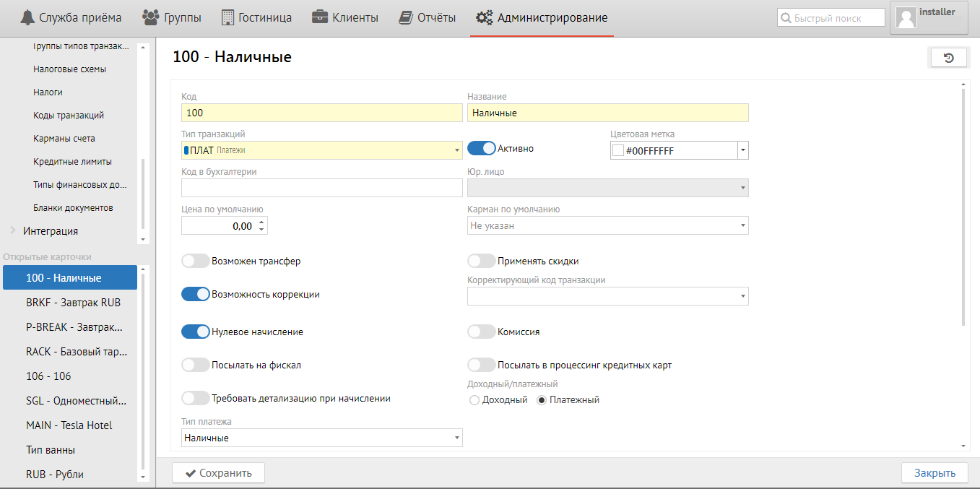Disable the Активно toggle
This screenshot has width=980, height=489.
(x=482, y=148)
